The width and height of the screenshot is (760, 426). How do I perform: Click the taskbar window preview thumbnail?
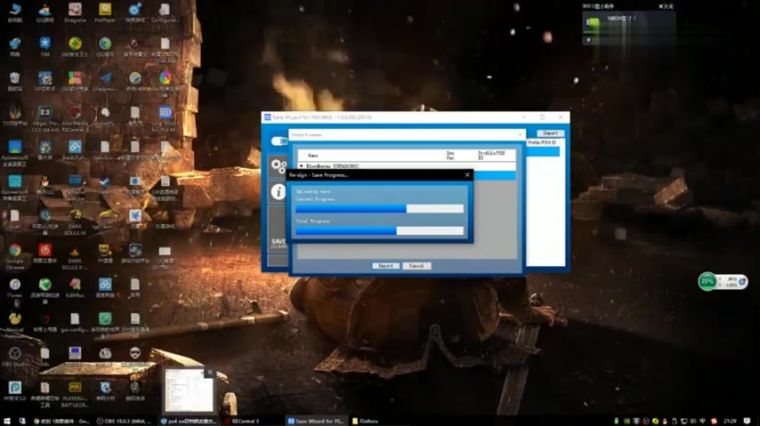click(x=188, y=390)
